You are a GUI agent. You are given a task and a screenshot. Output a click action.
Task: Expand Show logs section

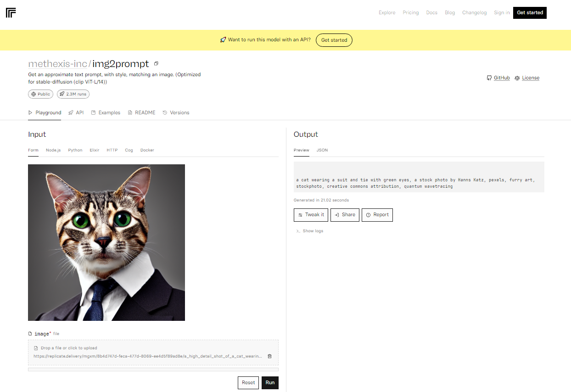pos(310,231)
